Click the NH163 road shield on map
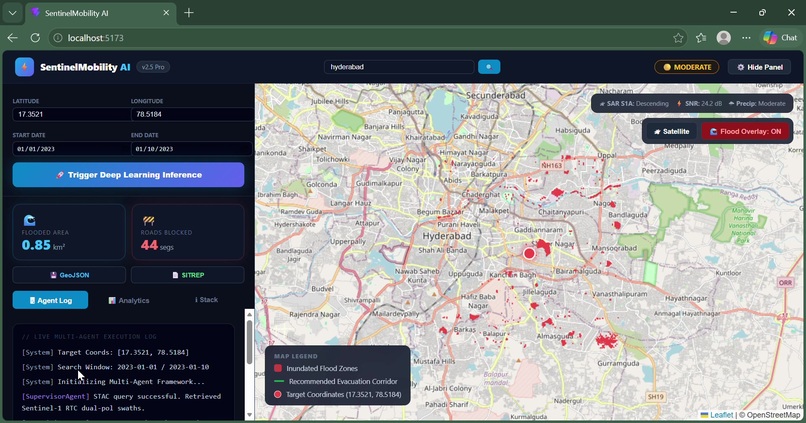806x423 pixels. [x=551, y=165]
